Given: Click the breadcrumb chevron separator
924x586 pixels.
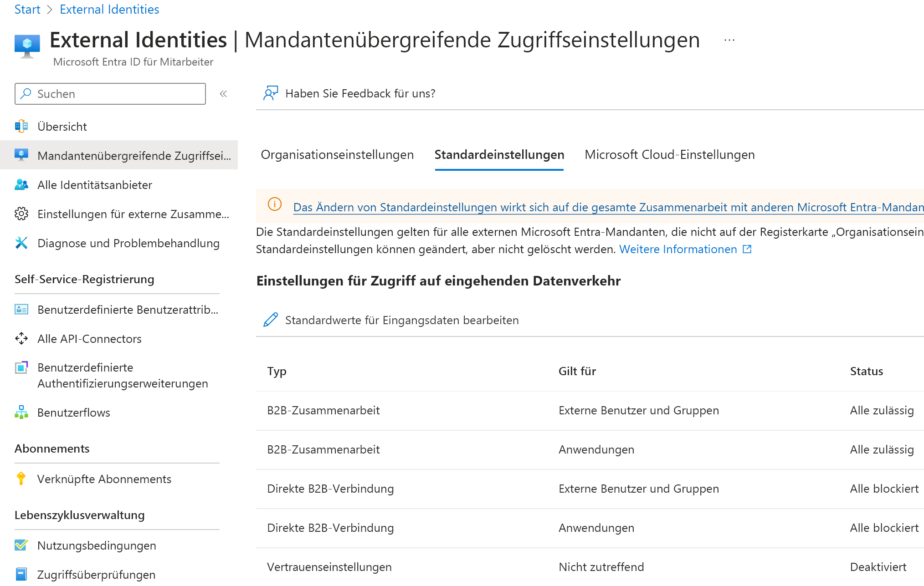Looking at the screenshot, I should 50,10.
